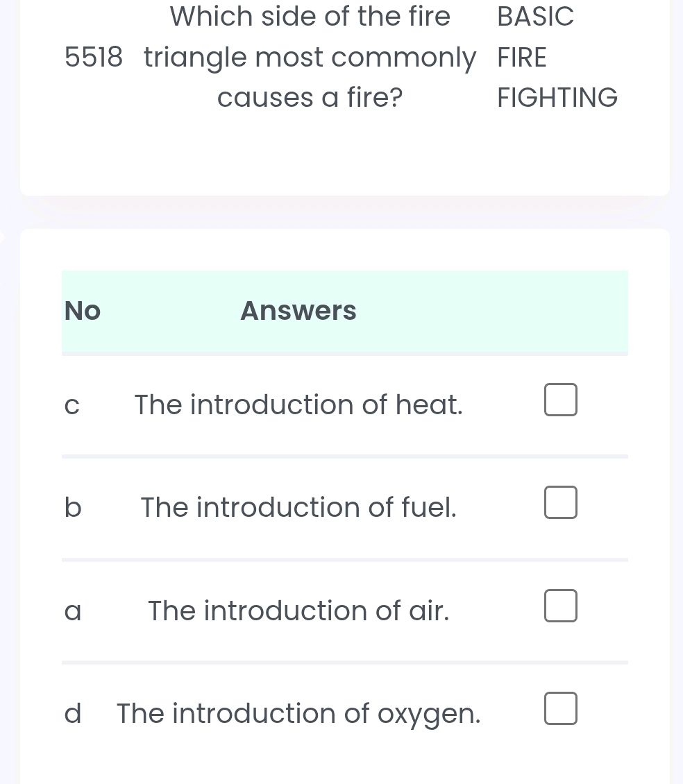Click the green table header row
Image resolution: width=683 pixels, height=784 pixels.
[x=345, y=311]
